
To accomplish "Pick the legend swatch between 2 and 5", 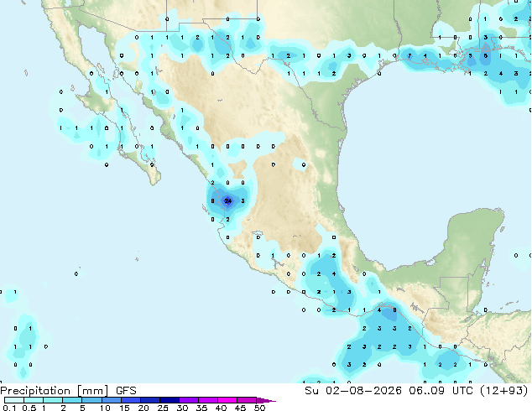I will coord(72,400).
